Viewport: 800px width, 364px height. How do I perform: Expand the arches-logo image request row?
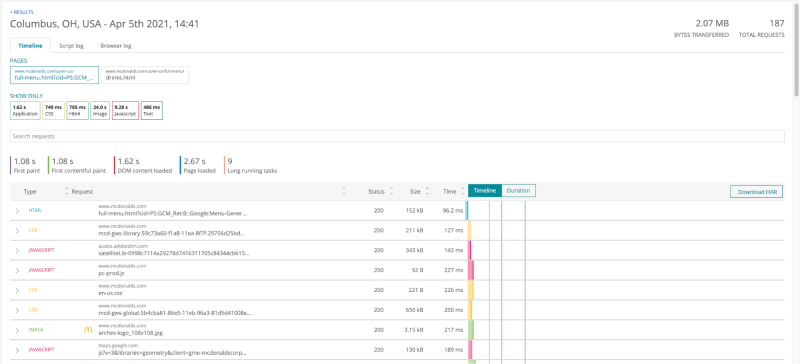coord(17,330)
